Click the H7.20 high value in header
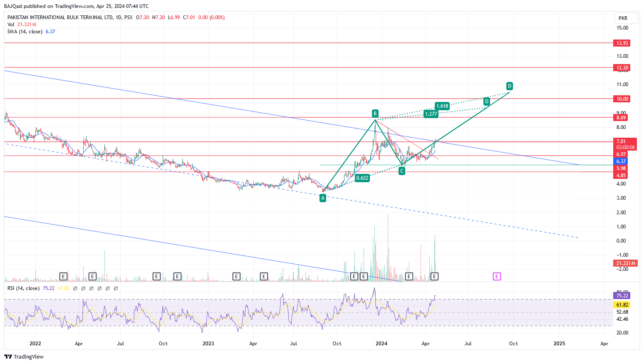Screen dimensions: 644x364 (x=159, y=17)
